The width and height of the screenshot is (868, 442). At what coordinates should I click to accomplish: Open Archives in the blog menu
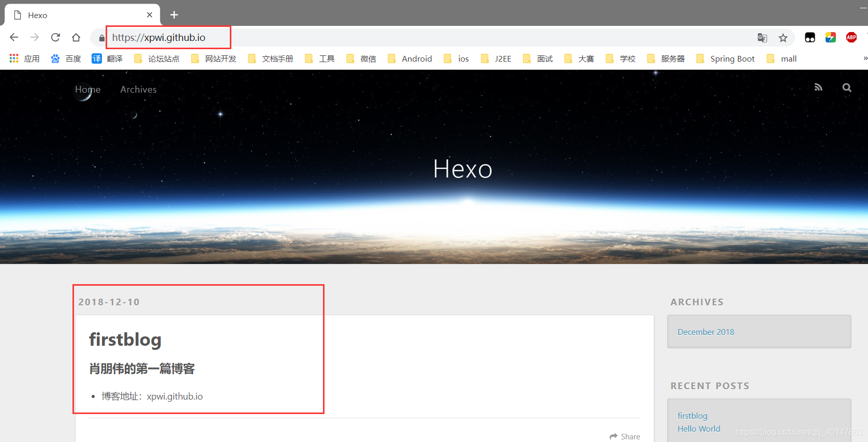point(138,89)
